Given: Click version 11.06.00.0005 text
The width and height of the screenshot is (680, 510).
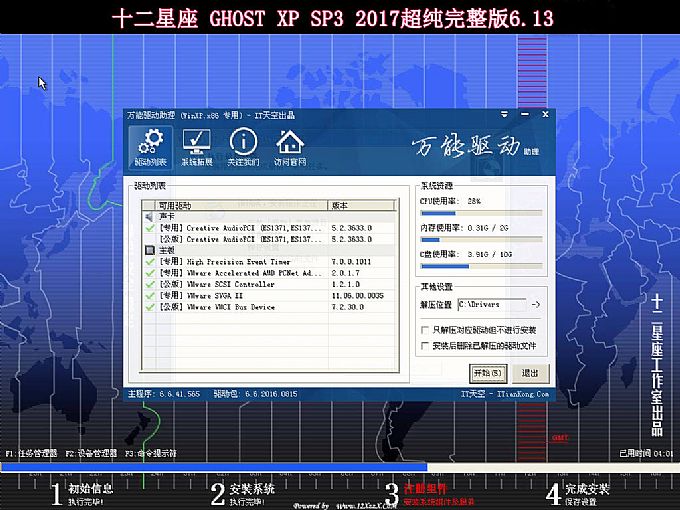Looking at the screenshot, I should [x=358, y=295].
